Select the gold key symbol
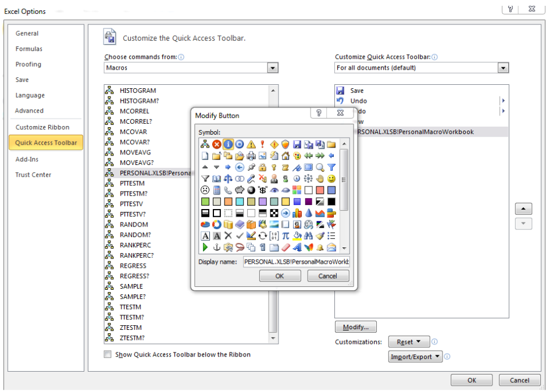Screen dimensions: 546x392 click(x=274, y=167)
